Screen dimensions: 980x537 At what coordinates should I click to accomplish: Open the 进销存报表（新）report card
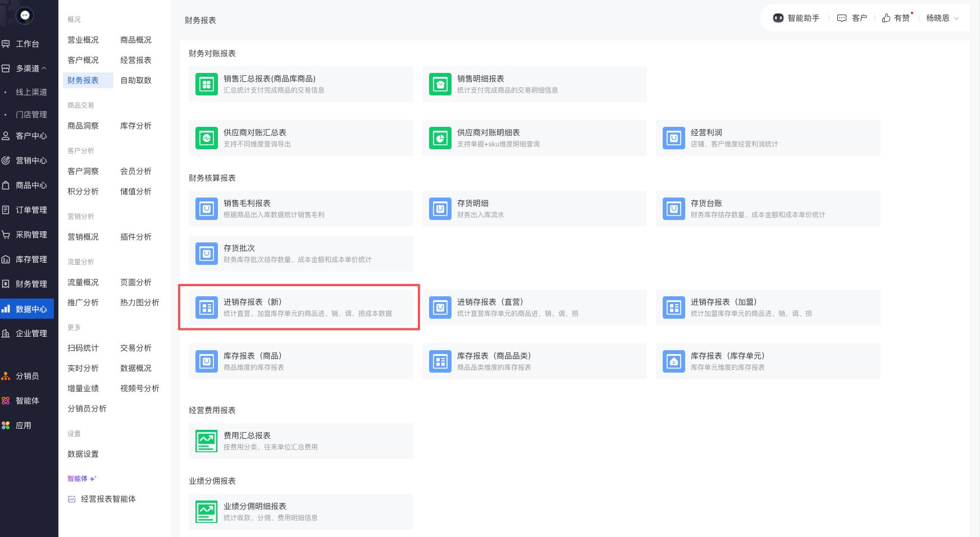click(299, 307)
